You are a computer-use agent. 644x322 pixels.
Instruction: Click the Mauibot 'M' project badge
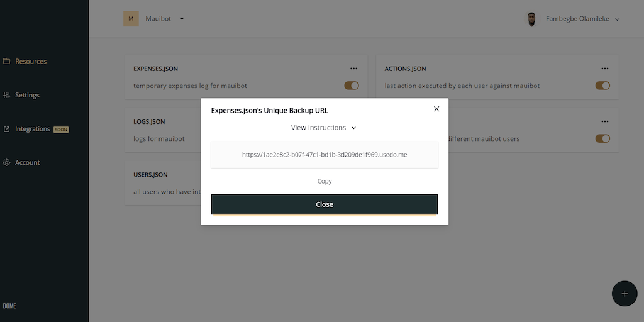pyautogui.click(x=131, y=19)
